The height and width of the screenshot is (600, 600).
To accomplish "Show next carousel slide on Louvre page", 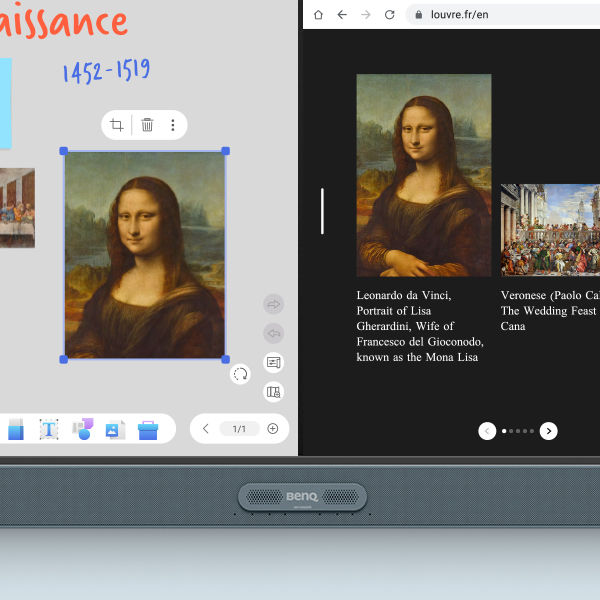I will pos(548,431).
